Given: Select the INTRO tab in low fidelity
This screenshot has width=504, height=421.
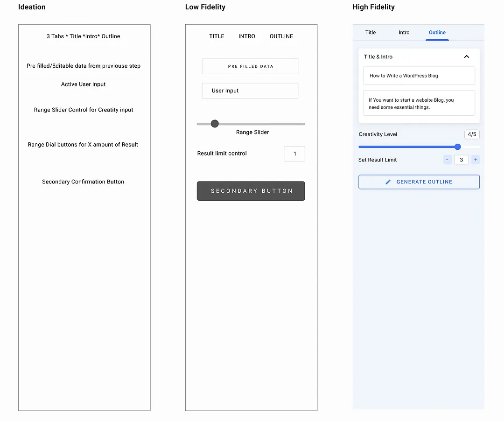Looking at the screenshot, I should [247, 36].
